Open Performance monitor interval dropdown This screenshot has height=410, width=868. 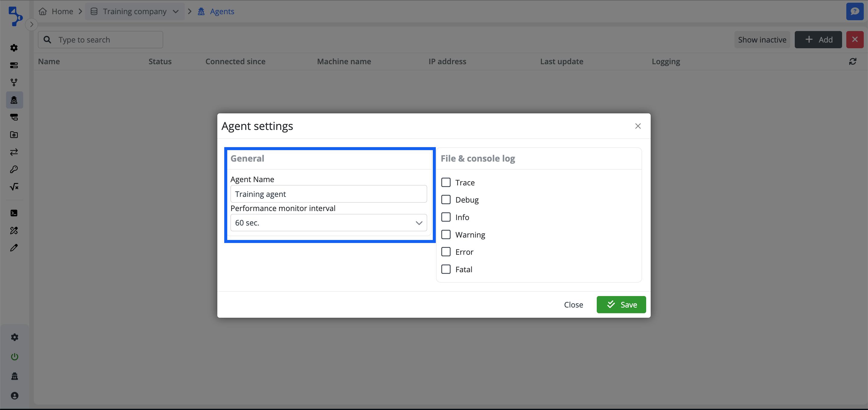(328, 223)
